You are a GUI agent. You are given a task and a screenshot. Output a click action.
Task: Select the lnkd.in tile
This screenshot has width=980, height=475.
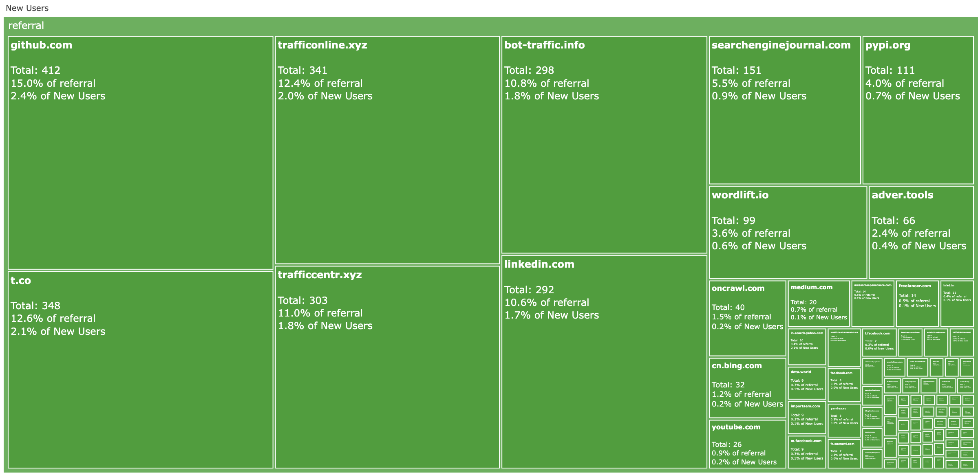[957, 303]
